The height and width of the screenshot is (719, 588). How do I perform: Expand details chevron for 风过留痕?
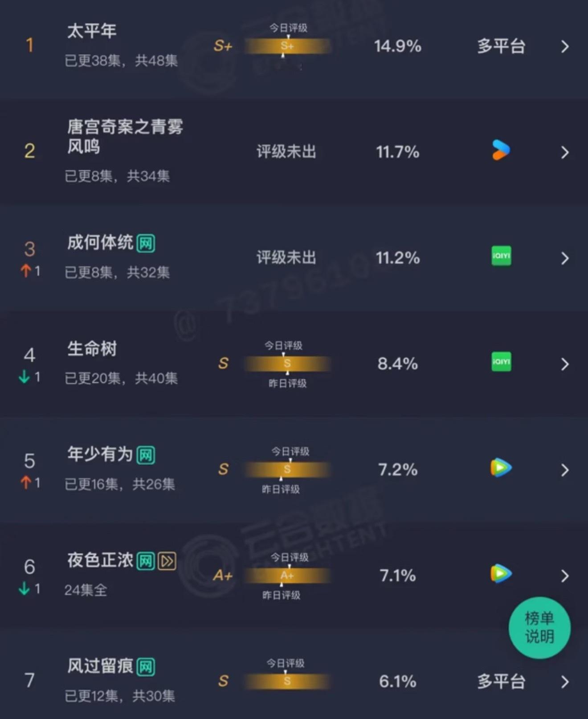pos(565,682)
